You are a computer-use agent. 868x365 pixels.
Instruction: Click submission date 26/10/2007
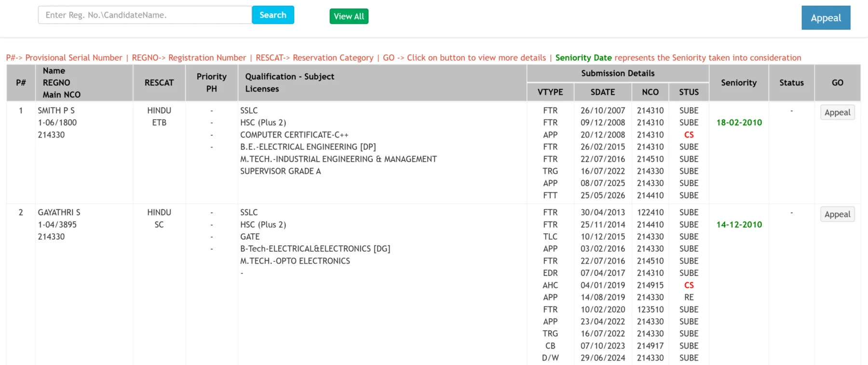click(x=603, y=110)
